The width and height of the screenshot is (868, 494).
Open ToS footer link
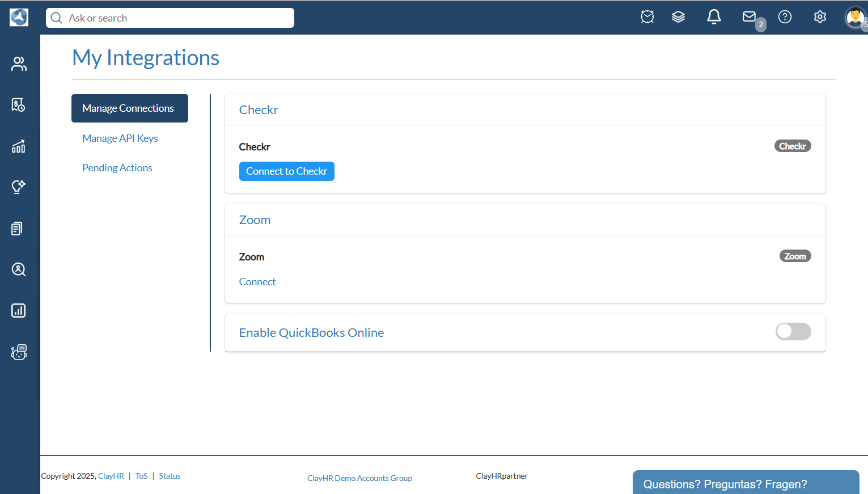point(142,476)
